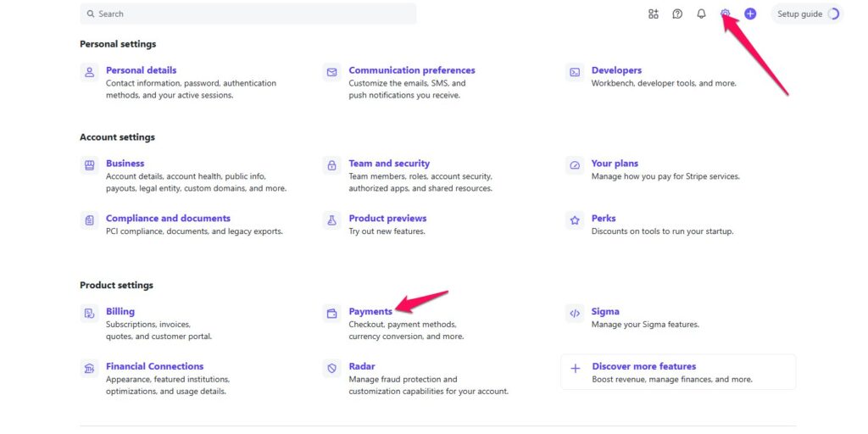
Task: Open Developers settings link
Action: point(616,70)
